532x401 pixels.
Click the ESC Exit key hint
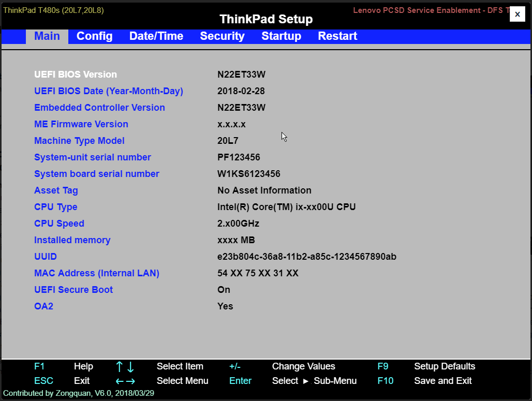pos(44,381)
